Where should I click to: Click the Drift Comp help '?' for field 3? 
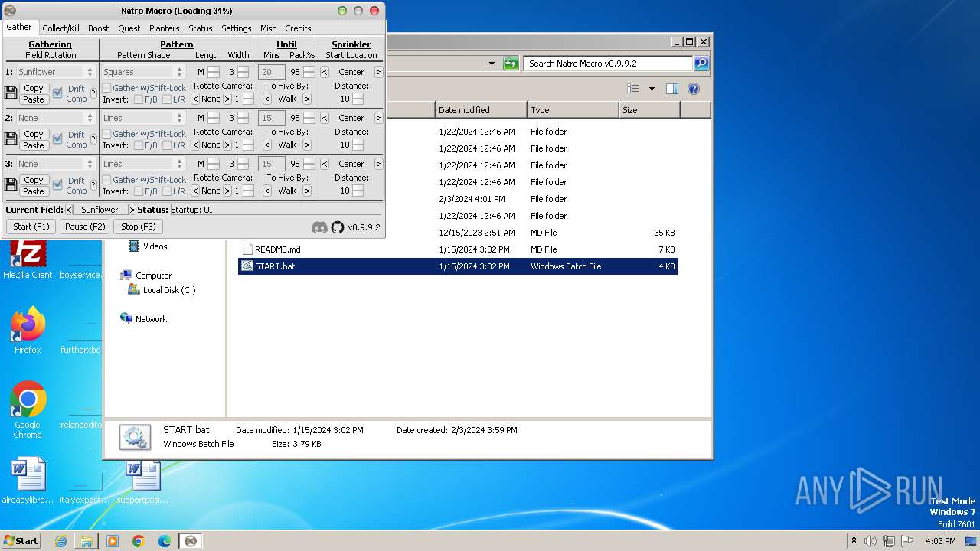pyautogui.click(x=93, y=185)
